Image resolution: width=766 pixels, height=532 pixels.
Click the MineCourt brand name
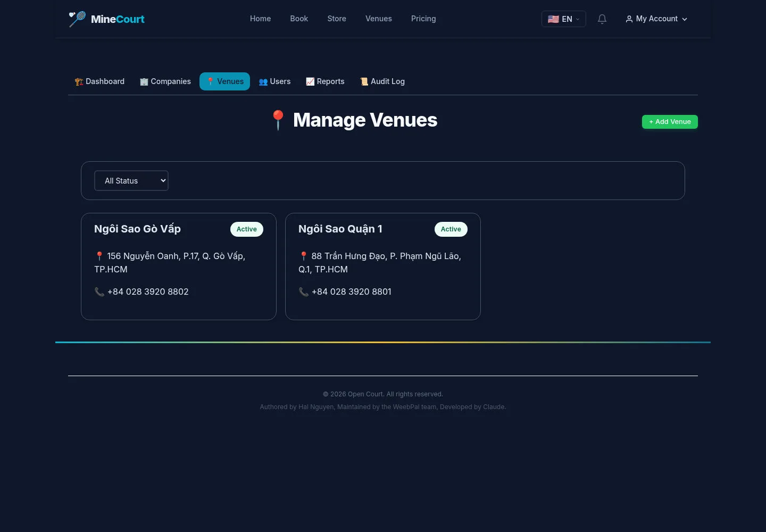[x=118, y=19]
